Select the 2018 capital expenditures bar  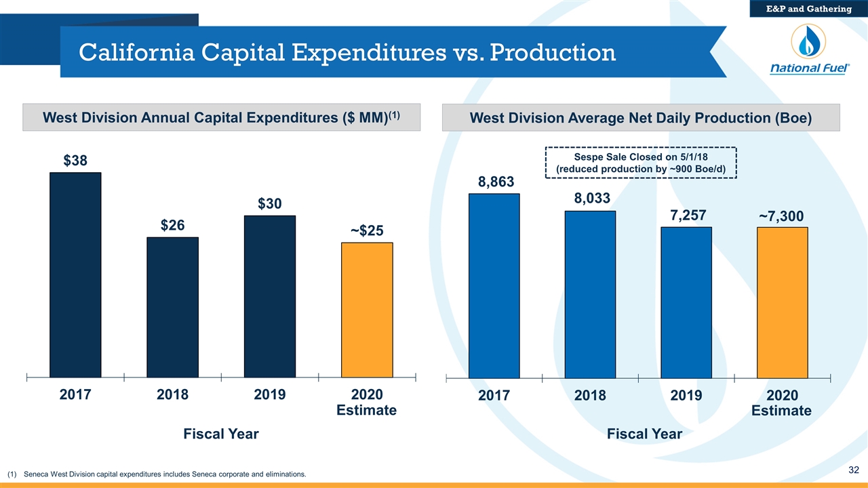click(172, 307)
